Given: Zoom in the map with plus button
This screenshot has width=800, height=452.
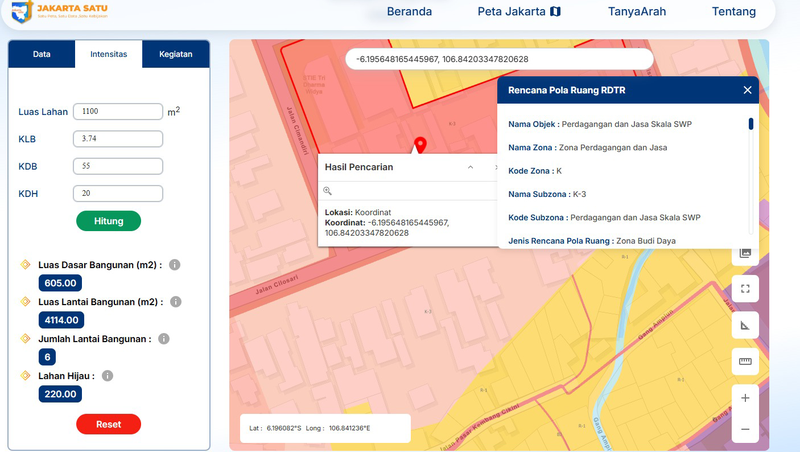Looking at the screenshot, I should coord(745,398).
